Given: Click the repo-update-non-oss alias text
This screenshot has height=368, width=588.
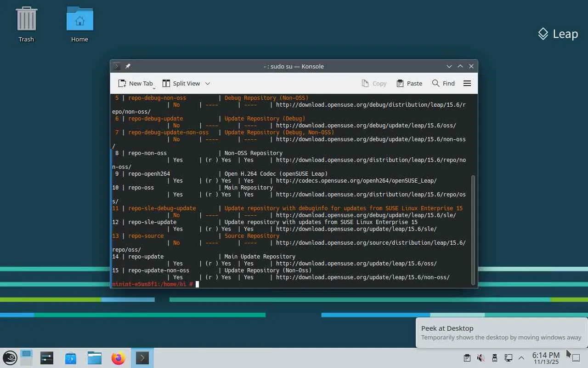Looking at the screenshot, I should 158,270.
